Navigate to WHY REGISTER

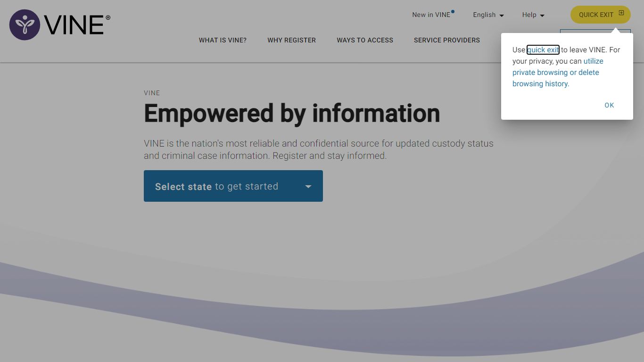coord(291,40)
